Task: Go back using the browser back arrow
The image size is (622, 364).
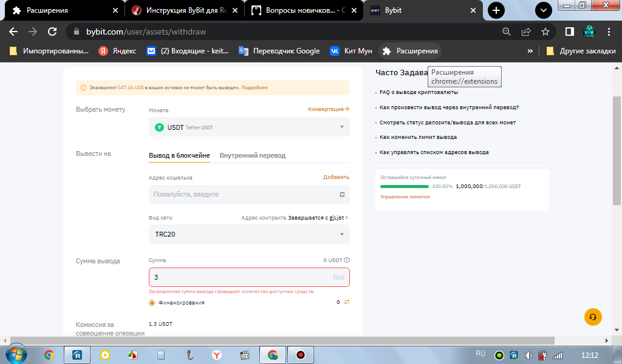Action: click(x=13, y=32)
